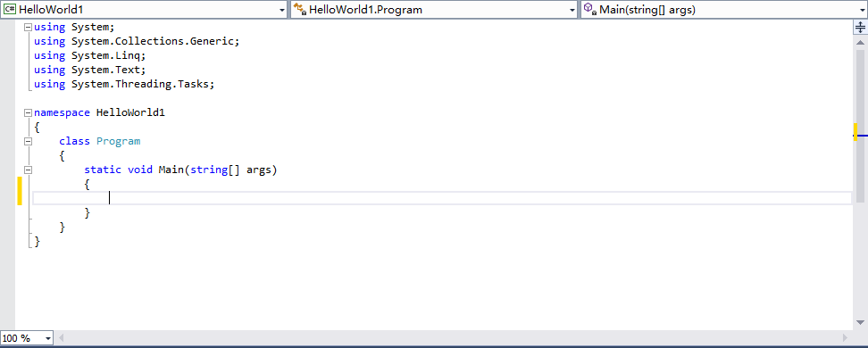The image size is (868, 348).
Task: Click the 'Main' method name in code
Action: 171,170
